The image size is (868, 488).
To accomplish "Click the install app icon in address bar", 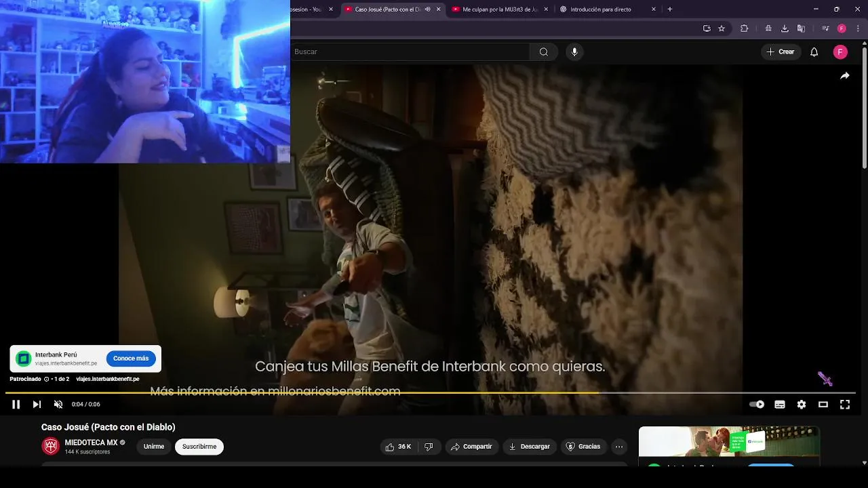I will click(707, 28).
